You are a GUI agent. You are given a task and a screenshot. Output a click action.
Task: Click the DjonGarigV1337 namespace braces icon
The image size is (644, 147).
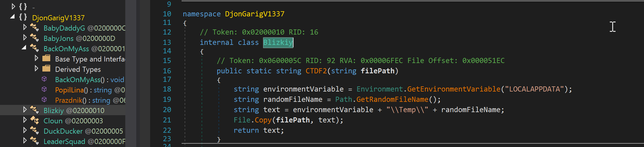click(23, 17)
